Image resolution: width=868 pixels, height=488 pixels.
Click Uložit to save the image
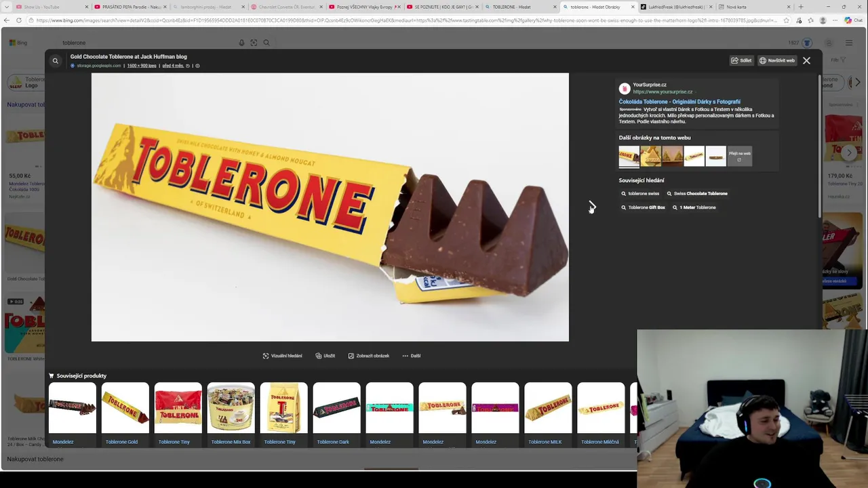[325, 356]
